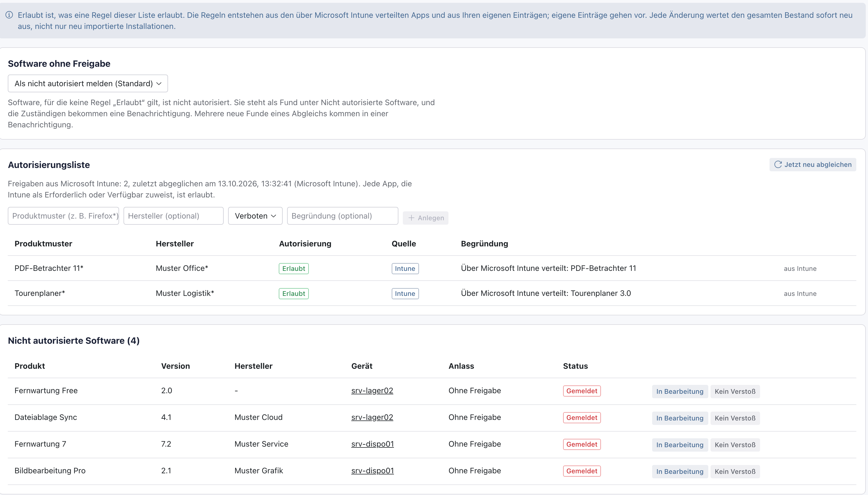Open the 'Verboten' authorization dropdown
Screen dimensions: 868x495
tap(255, 216)
